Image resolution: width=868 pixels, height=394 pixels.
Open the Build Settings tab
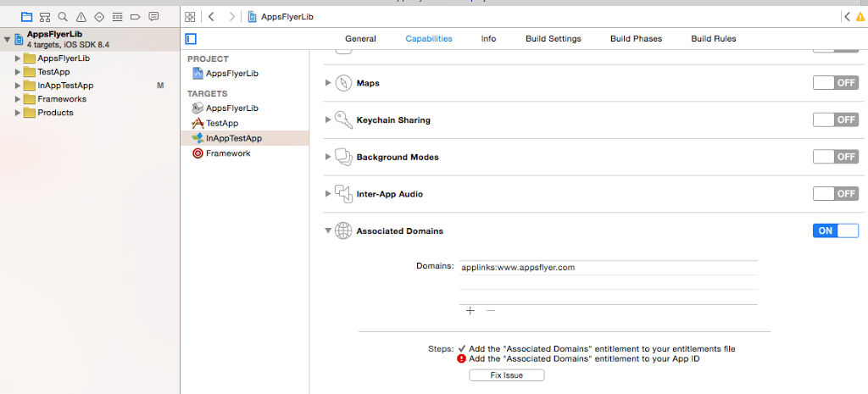(553, 39)
